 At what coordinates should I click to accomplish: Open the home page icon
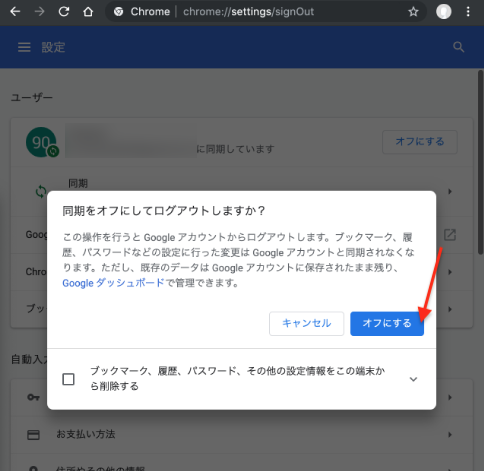(88, 12)
